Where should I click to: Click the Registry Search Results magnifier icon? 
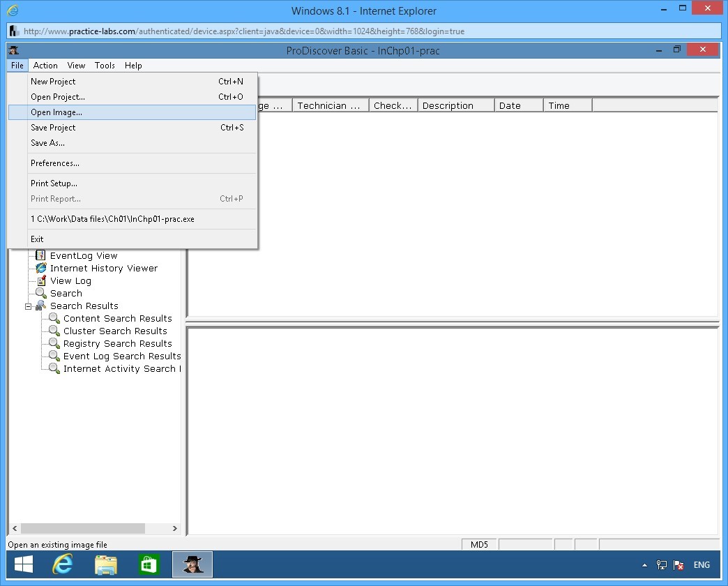tap(54, 343)
